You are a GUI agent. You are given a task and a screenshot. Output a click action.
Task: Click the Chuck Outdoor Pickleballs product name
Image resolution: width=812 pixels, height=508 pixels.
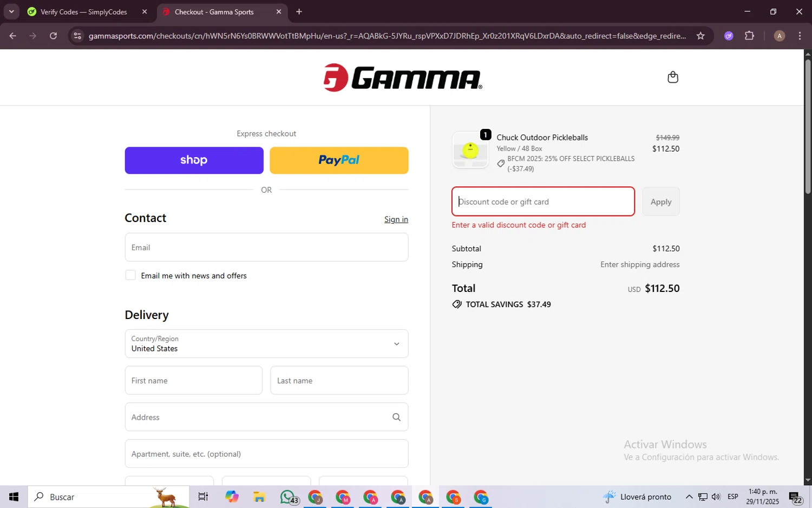pyautogui.click(x=542, y=138)
